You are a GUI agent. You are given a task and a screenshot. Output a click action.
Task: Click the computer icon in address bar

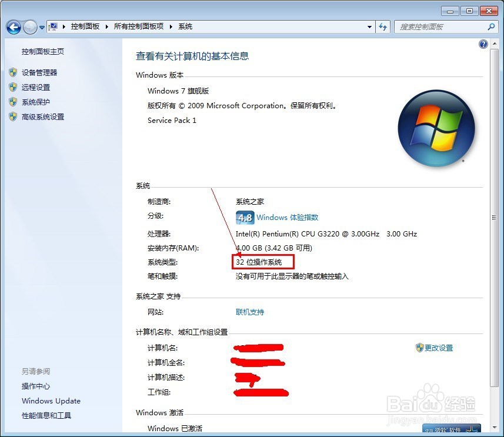[x=54, y=26]
